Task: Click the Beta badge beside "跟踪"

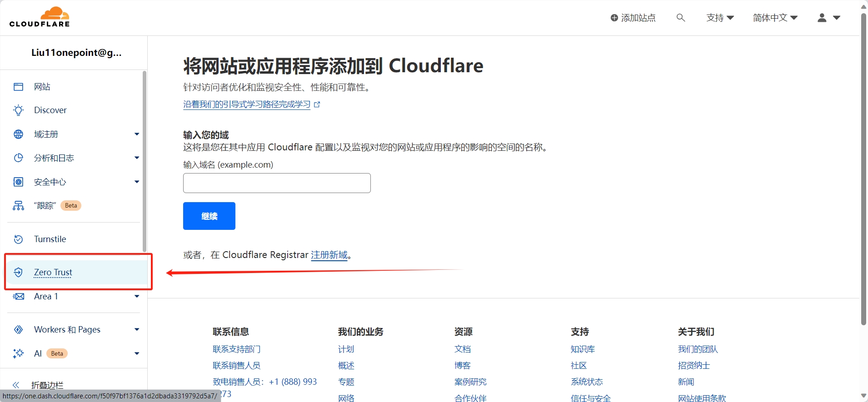Action: [71, 206]
